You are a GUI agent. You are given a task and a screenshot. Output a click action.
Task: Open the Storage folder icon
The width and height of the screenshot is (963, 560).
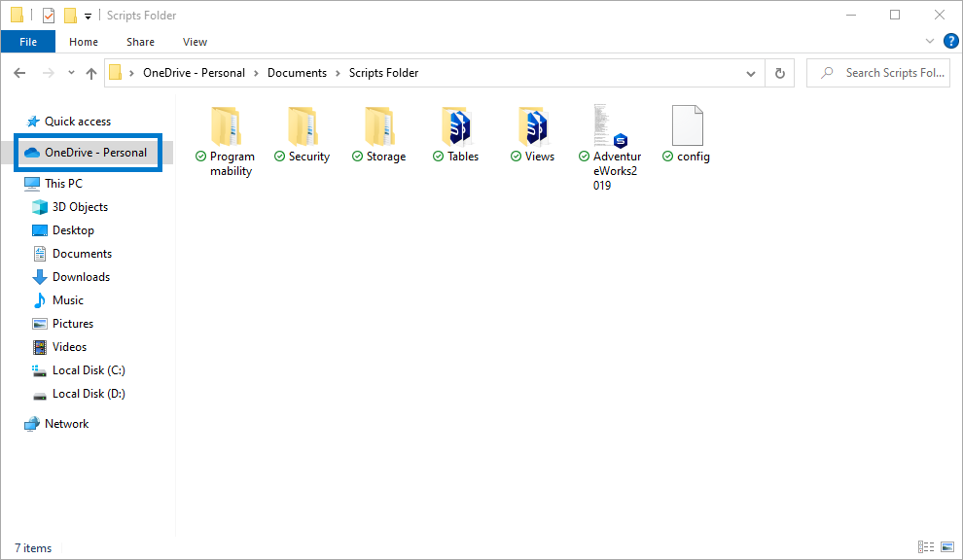tap(380, 126)
